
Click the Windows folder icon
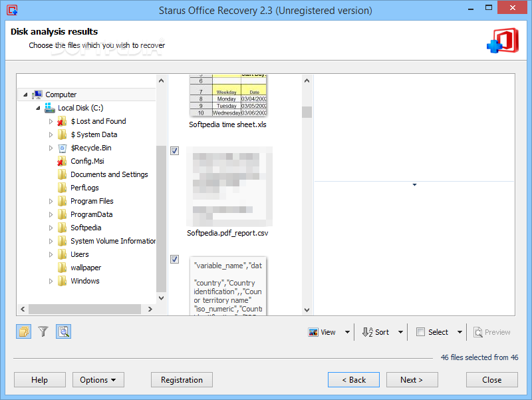pyautogui.click(x=62, y=281)
